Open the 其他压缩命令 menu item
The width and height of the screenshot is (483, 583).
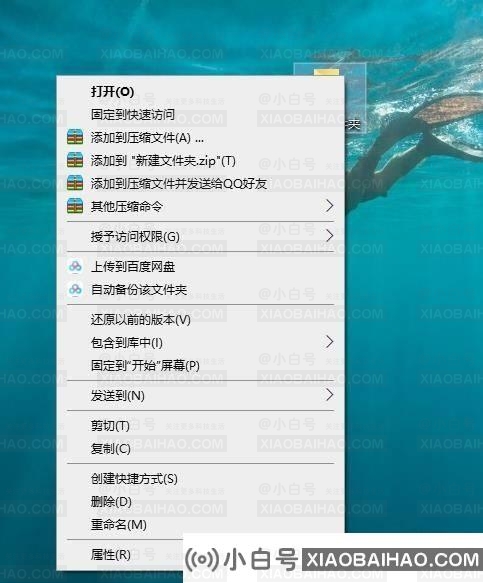200,206
